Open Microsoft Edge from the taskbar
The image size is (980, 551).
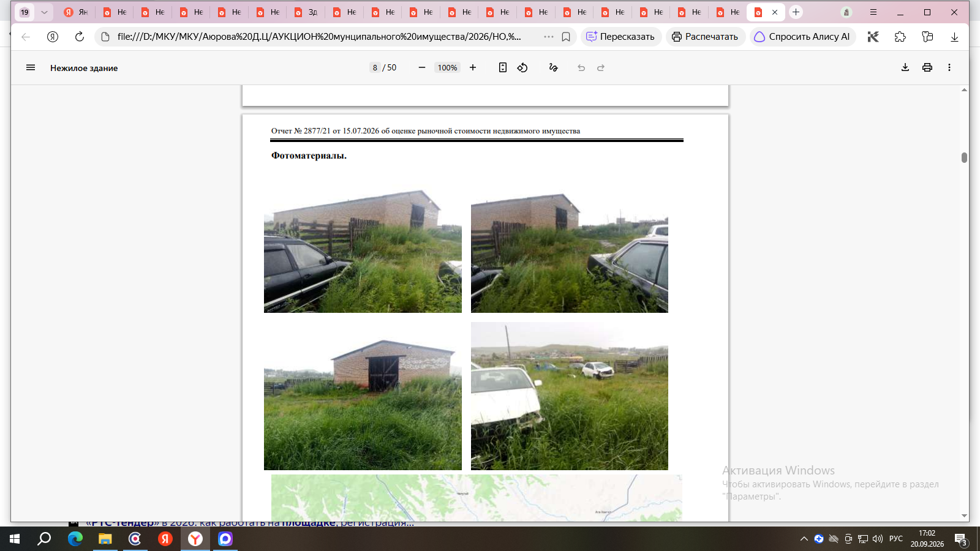[x=75, y=539]
